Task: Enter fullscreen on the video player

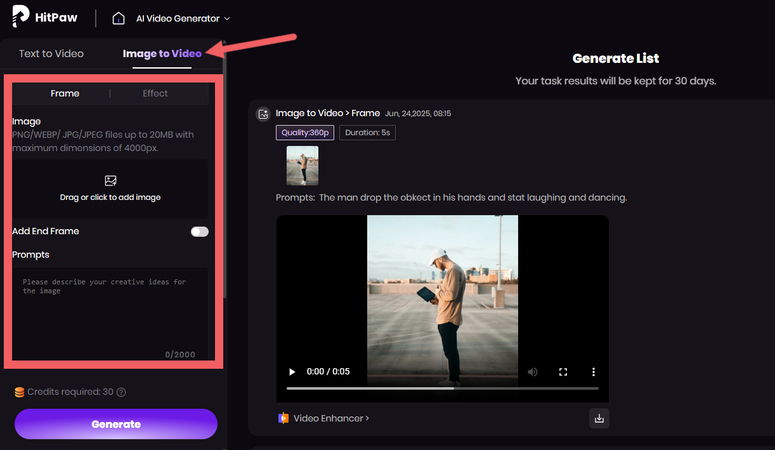Action: [563, 372]
